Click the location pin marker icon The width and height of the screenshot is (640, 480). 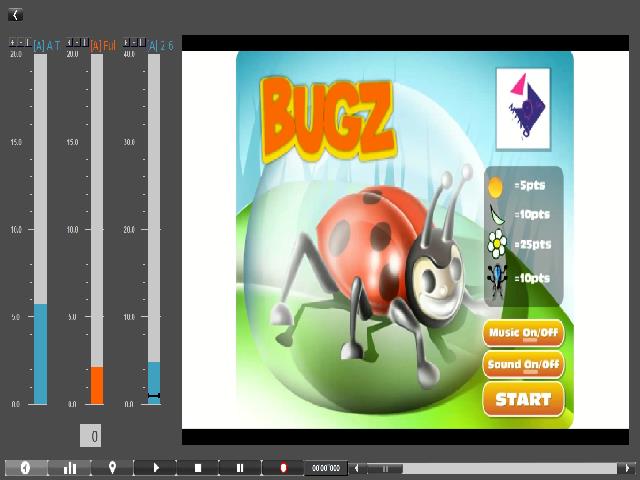click(112, 468)
